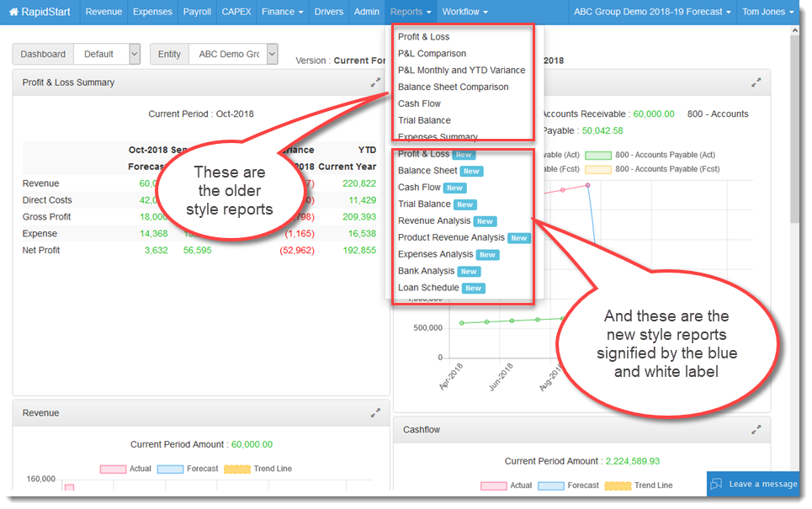Click the Direct Costs row label
Image resolution: width=812 pixels, height=509 pixels.
point(47,200)
